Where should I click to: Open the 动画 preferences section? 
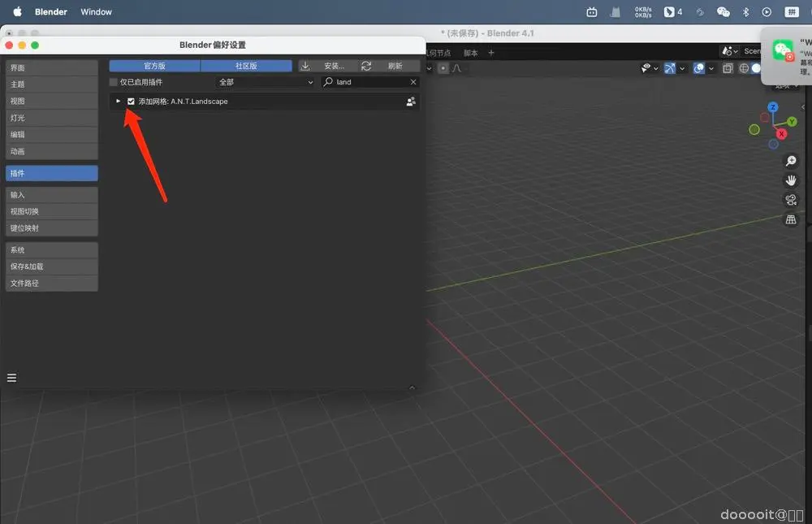[x=52, y=151]
